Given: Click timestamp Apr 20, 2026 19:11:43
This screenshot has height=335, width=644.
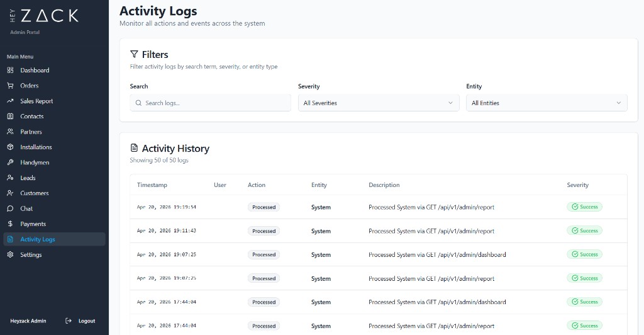Looking at the screenshot, I should tap(166, 231).
